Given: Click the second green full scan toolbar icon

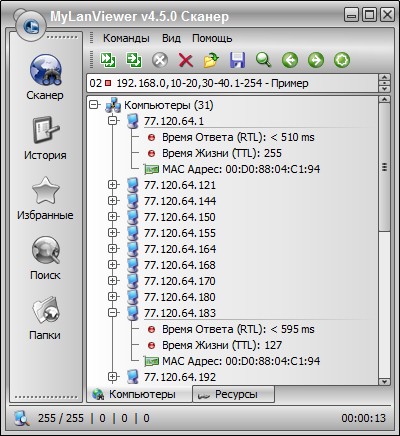Looking at the screenshot, I should click(x=134, y=60).
